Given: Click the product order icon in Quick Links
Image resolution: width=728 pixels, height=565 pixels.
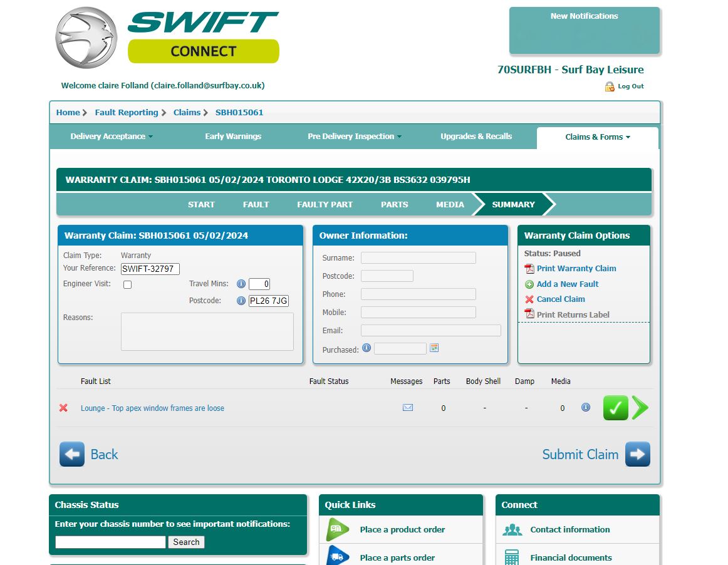Looking at the screenshot, I should [x=338, y=530].
